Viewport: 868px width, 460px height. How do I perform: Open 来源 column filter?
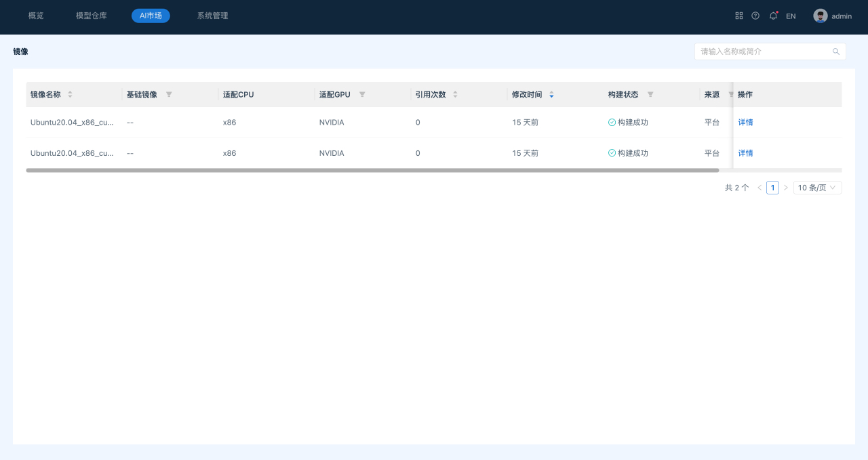[730, 95]
